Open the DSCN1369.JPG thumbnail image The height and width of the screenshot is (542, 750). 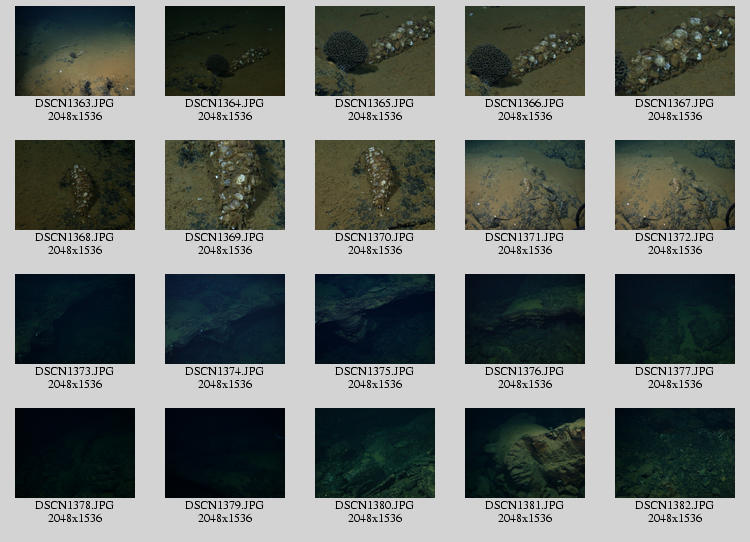click(x=225, y=185)
